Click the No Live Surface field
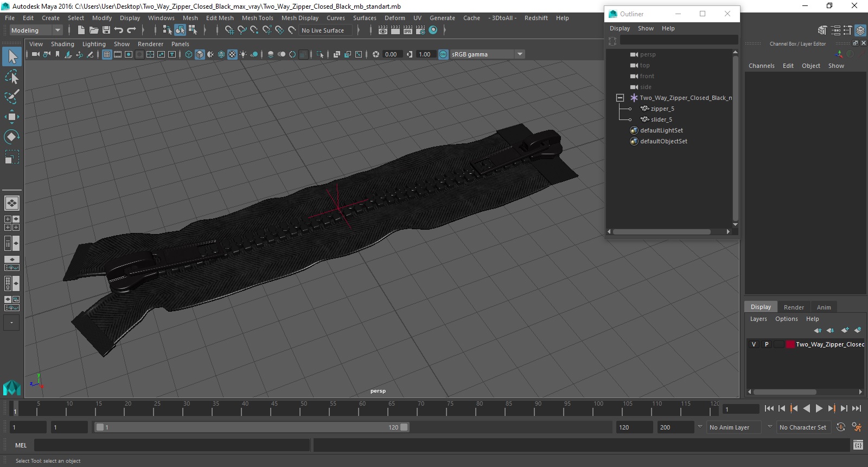Screen dimensions: 868x467 click(325, 30)
